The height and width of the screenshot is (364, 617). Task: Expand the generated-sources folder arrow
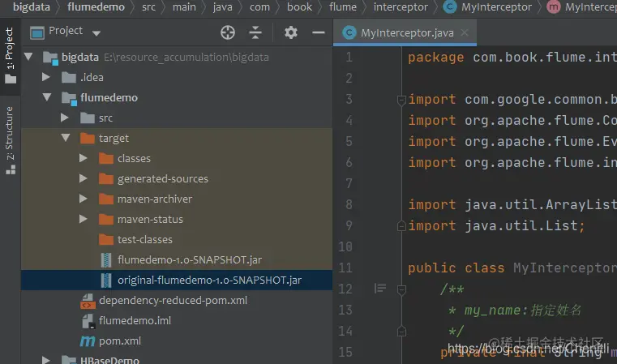(x=83, y=178)
